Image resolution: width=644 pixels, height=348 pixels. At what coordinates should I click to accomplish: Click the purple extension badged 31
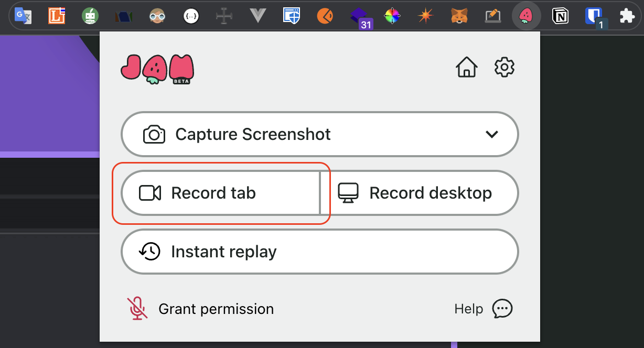pyautogui.click(x=358, y=16)
